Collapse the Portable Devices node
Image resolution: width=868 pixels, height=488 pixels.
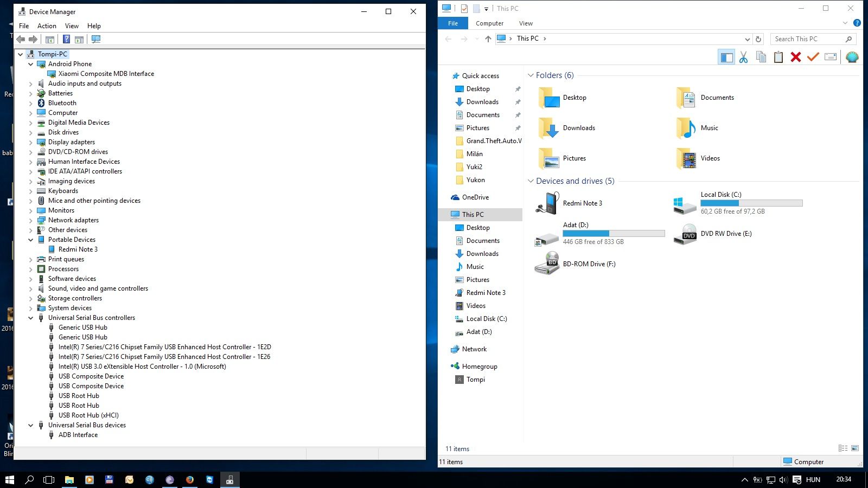click(x=30, y=240)
